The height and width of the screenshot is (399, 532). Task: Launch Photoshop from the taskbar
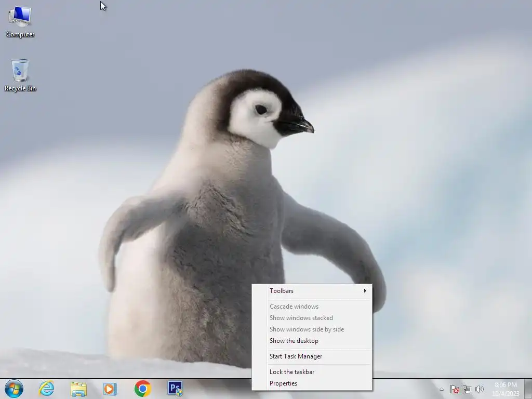175,389
